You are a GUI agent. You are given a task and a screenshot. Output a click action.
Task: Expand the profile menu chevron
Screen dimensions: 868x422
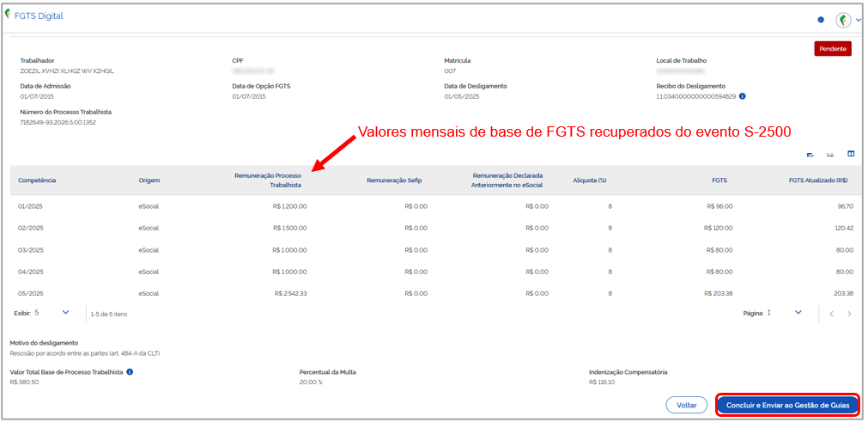[x=858, y=20]
